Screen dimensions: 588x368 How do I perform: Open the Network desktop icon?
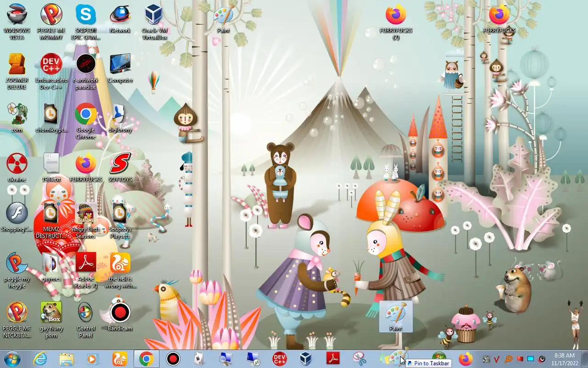point(120,19)
